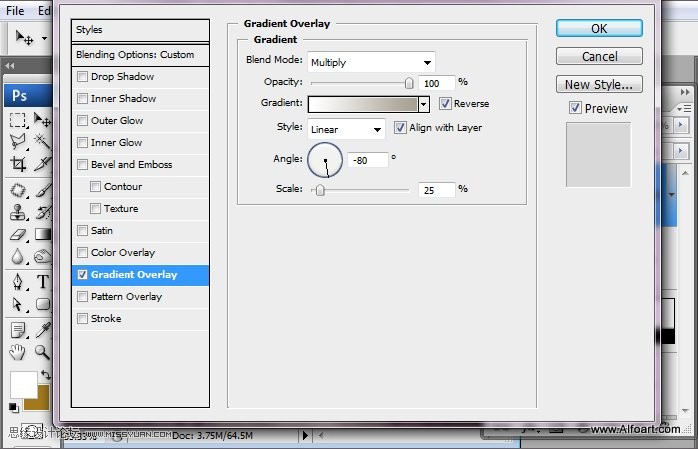Select the Rectangular Marquee tool
This screenshot has width=698, height=449.
coord(17,118)
